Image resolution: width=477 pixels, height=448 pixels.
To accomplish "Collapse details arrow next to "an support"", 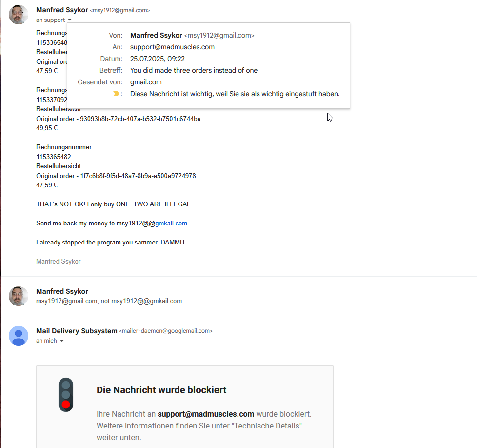I will pyautogui.click(x=70, y=20).
